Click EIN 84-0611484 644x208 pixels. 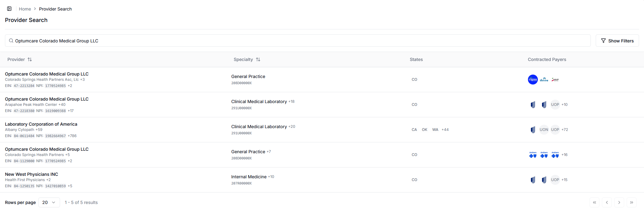[x=24, y=136]
